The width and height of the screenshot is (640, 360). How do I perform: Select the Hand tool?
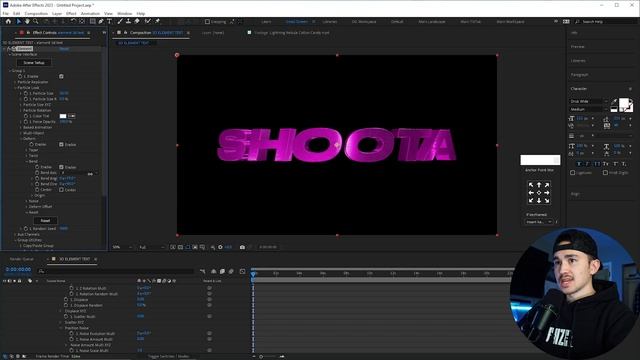pyautogui.click(x=27, y=21)
